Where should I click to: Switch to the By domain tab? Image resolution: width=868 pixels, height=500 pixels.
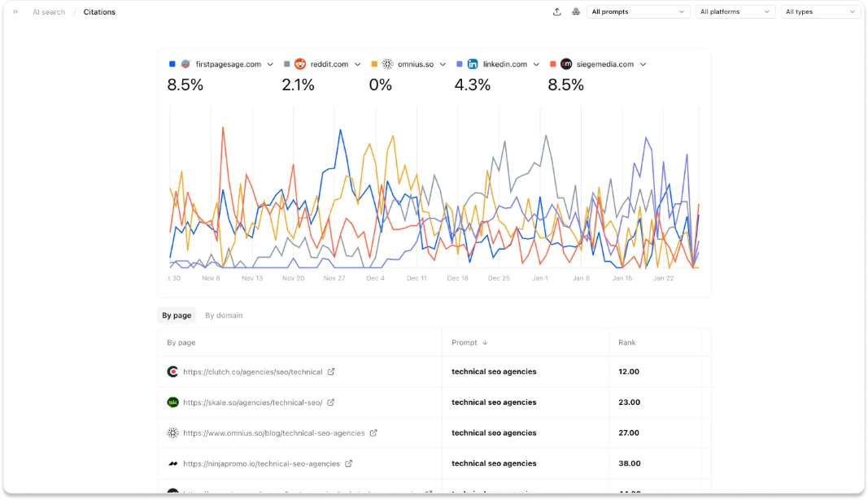(223, 315)
